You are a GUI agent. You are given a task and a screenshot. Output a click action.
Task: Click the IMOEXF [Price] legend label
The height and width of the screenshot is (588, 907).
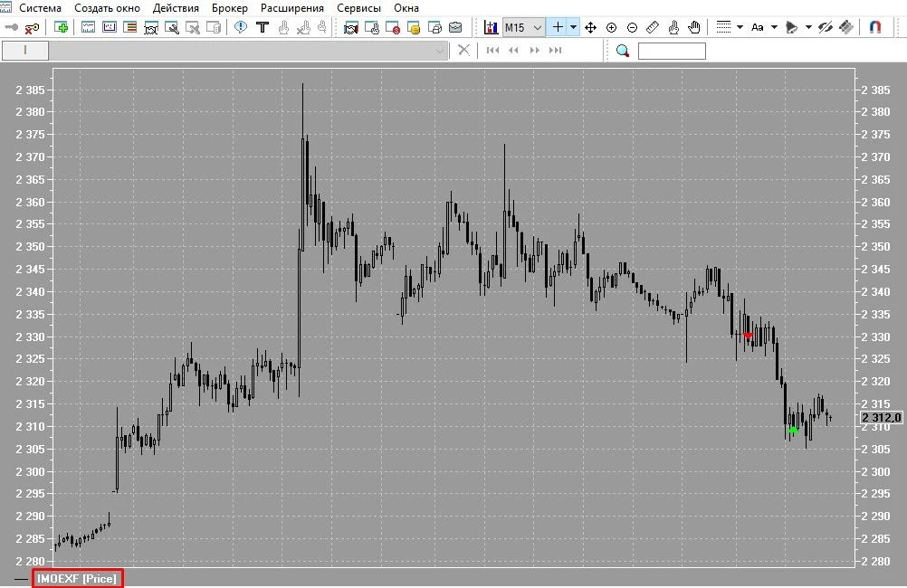pos(77,578)
